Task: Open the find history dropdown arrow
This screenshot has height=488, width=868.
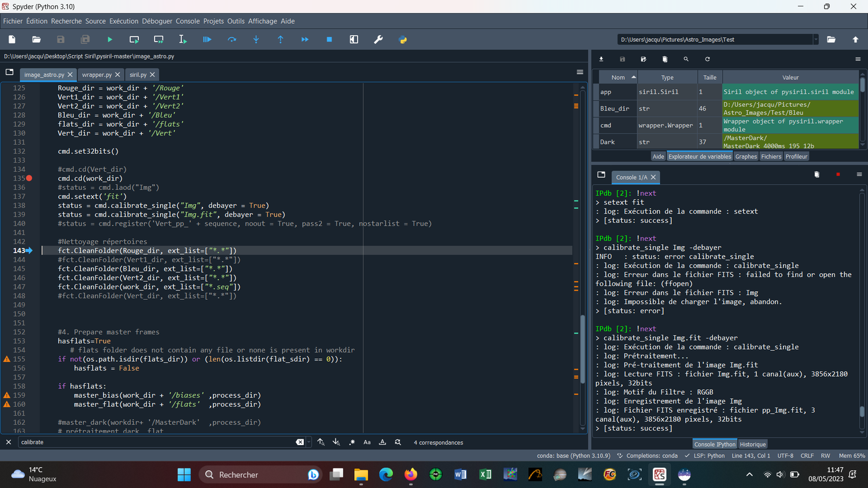Action: point(309,442)
